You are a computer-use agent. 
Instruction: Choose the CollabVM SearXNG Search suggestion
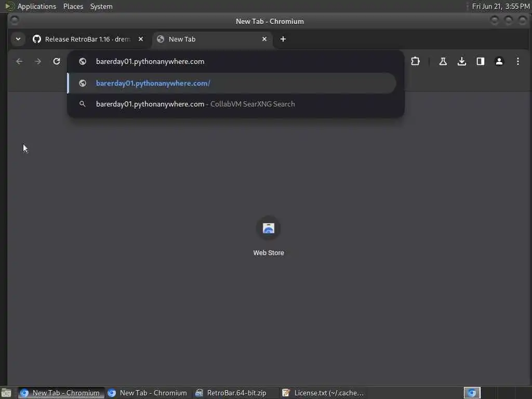pos(232,104)
